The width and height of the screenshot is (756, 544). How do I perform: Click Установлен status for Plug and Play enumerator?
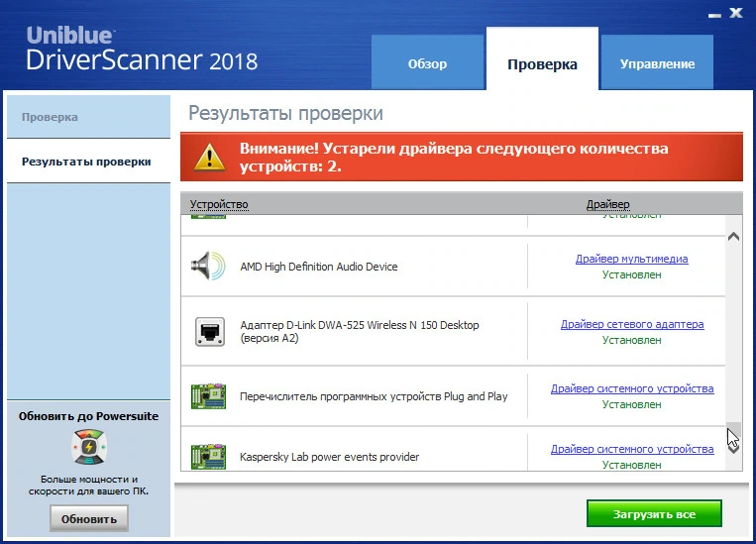click(x=631, y=404)
